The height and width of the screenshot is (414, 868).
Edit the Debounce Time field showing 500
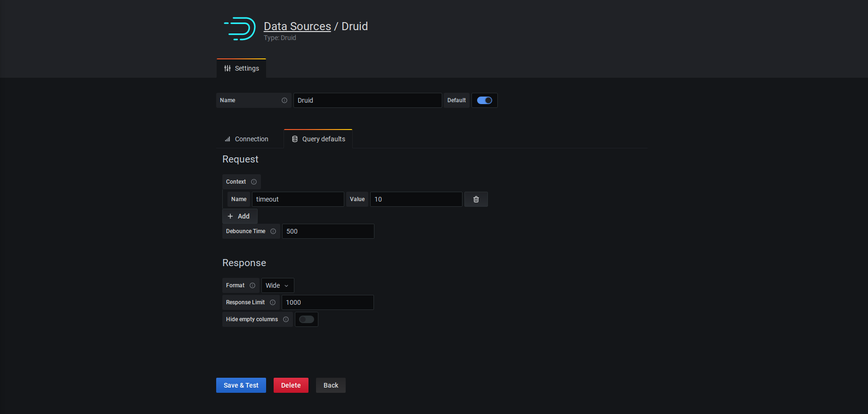pyautogui.click(x=328, y=231)
